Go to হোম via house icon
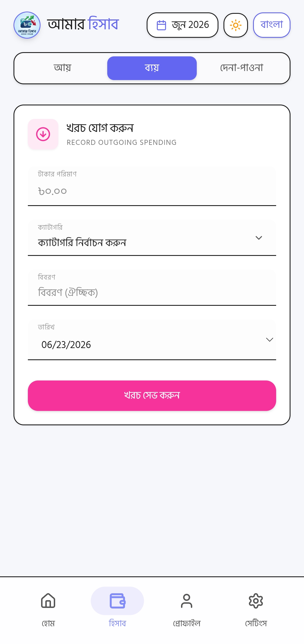 [48, 601]
